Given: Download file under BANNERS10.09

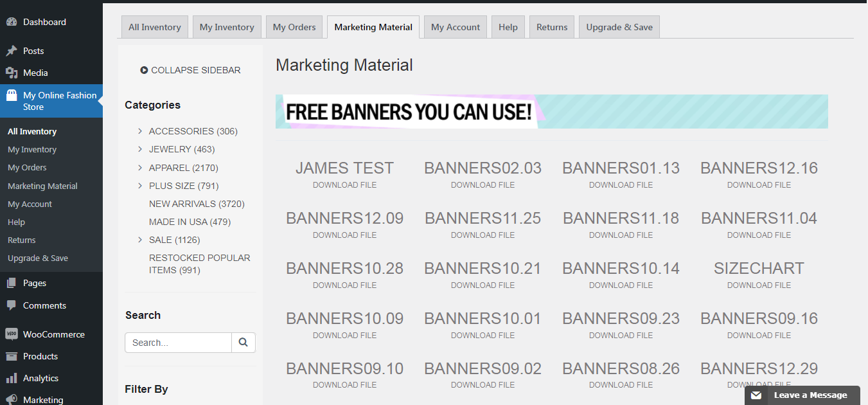Looking at the screenshot, I should 344,336.
